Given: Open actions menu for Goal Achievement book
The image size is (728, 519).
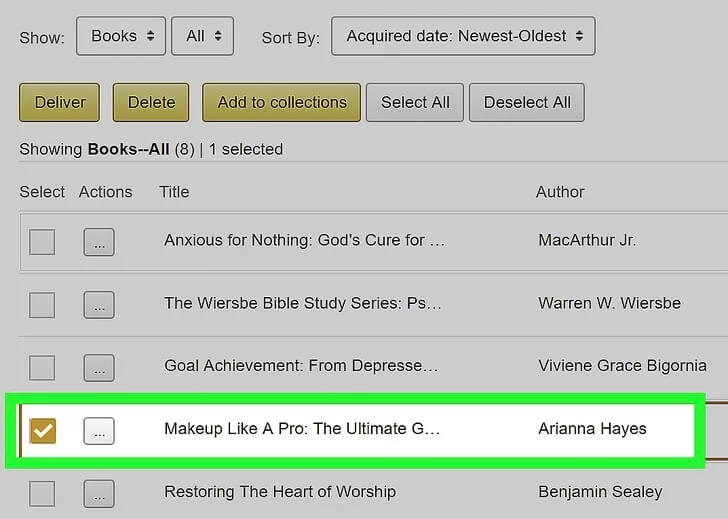Looking at the screenshot, I should click(98, 368).
